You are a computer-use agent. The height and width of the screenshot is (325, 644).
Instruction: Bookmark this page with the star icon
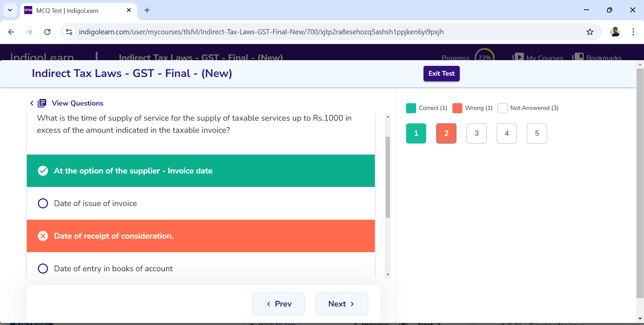(590, 32)
